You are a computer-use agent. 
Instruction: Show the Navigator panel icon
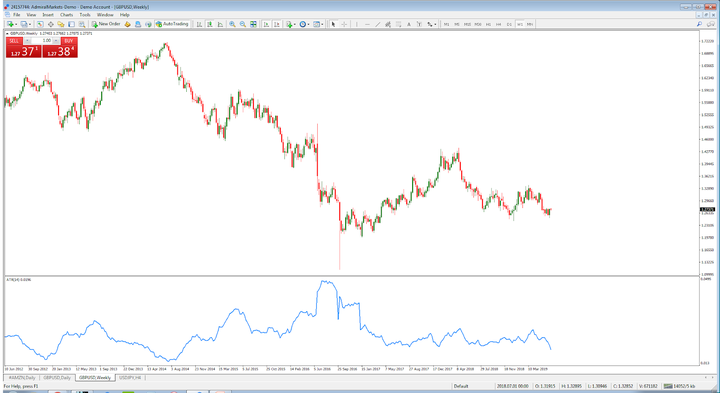(x=61, y=24)
